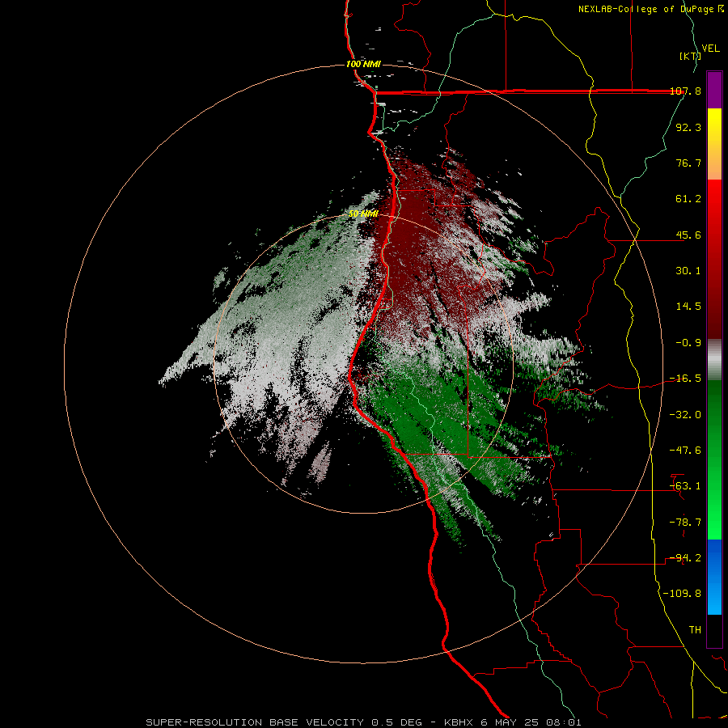Click the 45.6 value on the velocity scale
The width and height of the screenshot is (728, 728).
[688, 235]
